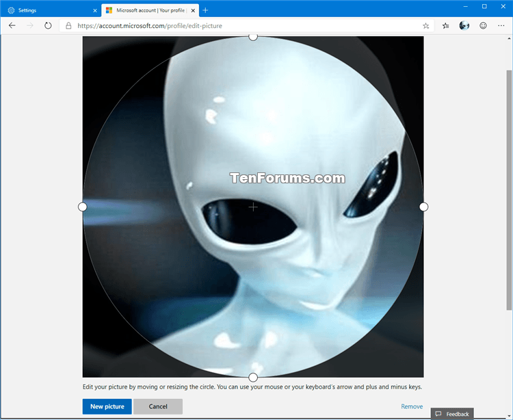Open the Settings and more menu
Image resolution: width=513 pixels, height=420 pixels.
(501, 25)
